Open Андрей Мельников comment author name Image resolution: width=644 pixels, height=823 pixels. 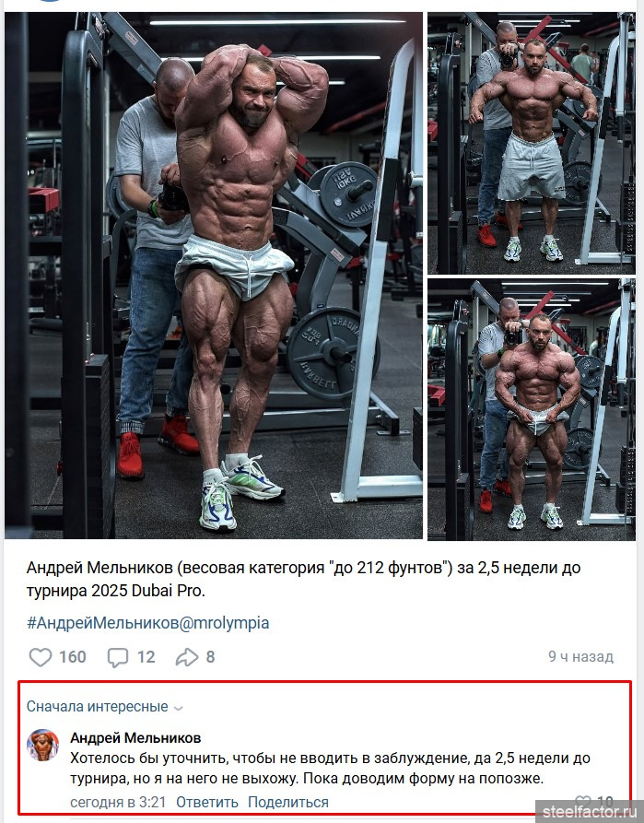pyautogui.click(x=135, y=738)
